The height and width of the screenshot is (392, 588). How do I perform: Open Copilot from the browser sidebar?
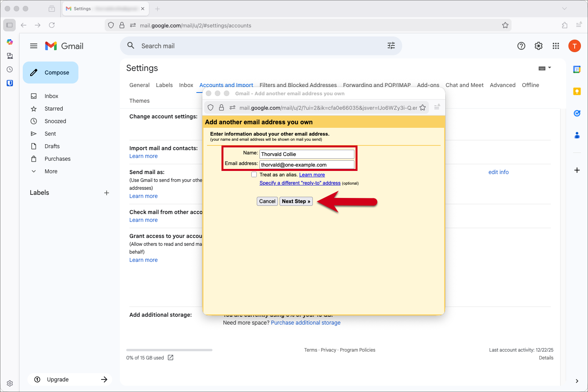tap(9, 42)
